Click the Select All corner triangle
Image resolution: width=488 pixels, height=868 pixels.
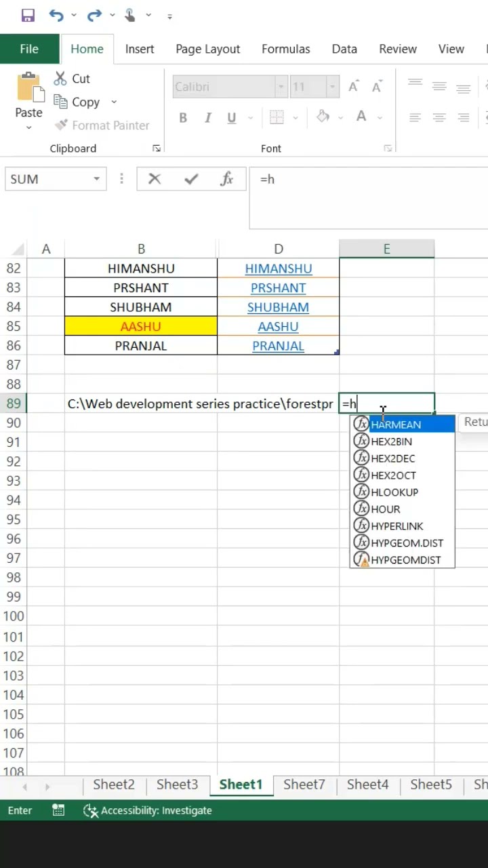point(18,249)
